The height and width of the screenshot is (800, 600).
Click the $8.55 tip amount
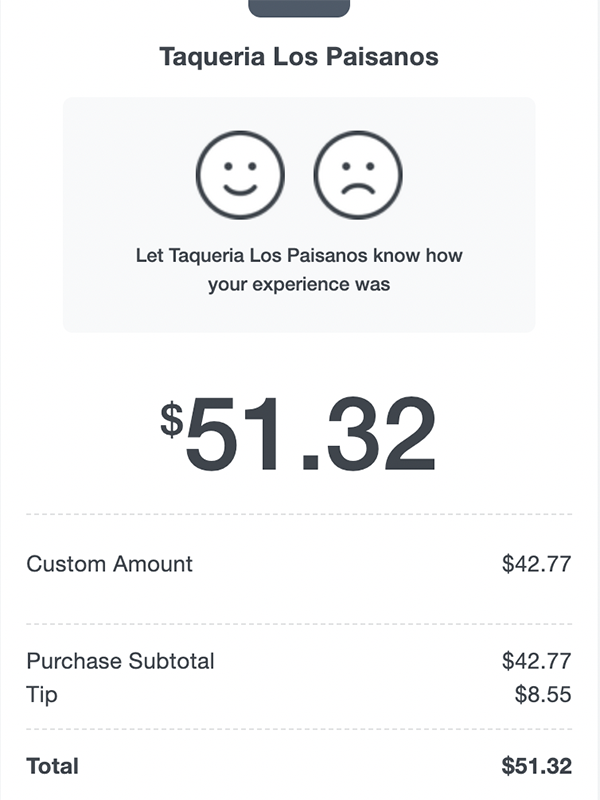(x=543, y=694)
